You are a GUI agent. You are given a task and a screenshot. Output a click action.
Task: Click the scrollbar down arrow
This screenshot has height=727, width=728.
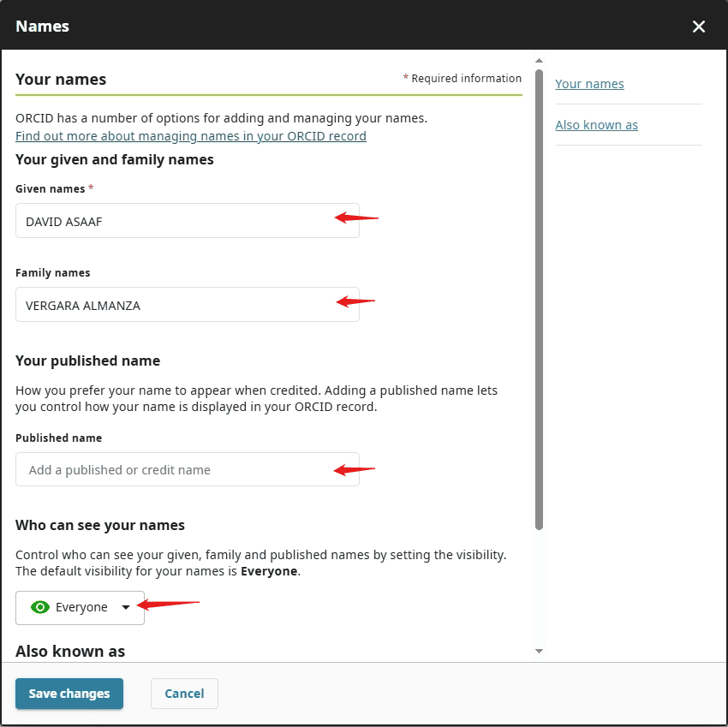pyautogui.click(x=539, y=652)
